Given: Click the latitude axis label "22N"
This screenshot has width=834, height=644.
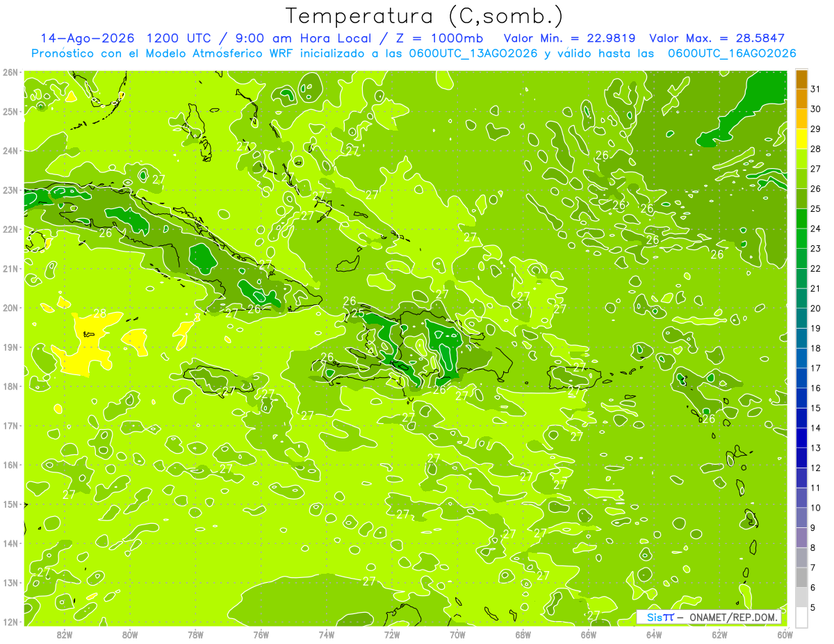Looking at the screenshot, I should [x=10, y=229].
